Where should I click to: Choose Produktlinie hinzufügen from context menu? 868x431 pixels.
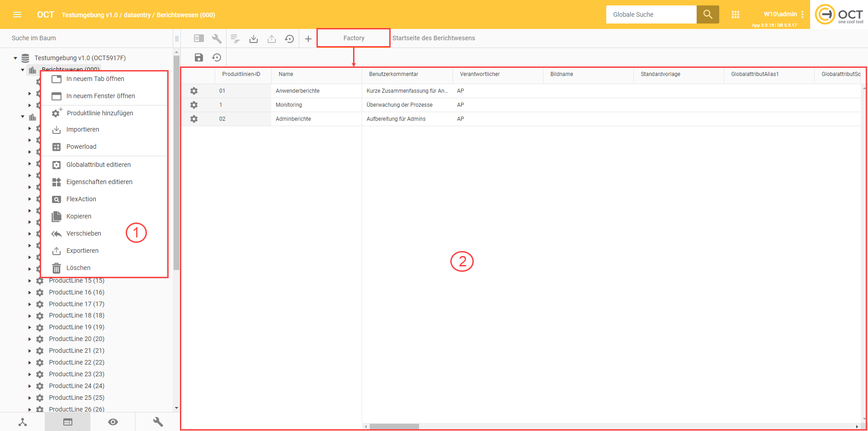pyautogui.click(x=99, y=113)
